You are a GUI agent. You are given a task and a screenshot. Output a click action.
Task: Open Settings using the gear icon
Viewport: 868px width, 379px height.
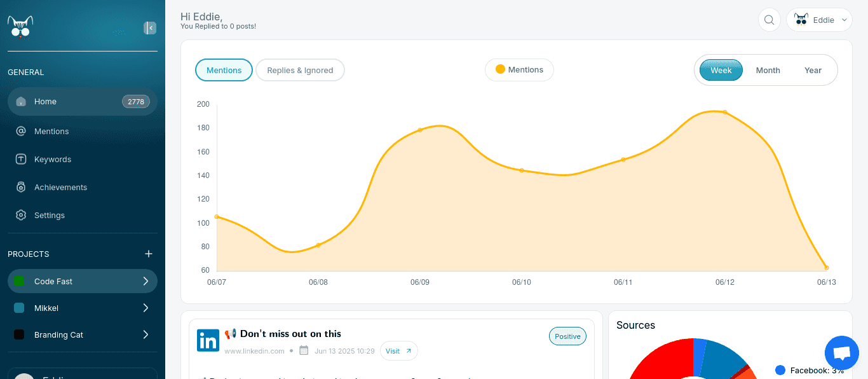pyautogui.click(x=20, y=215)
